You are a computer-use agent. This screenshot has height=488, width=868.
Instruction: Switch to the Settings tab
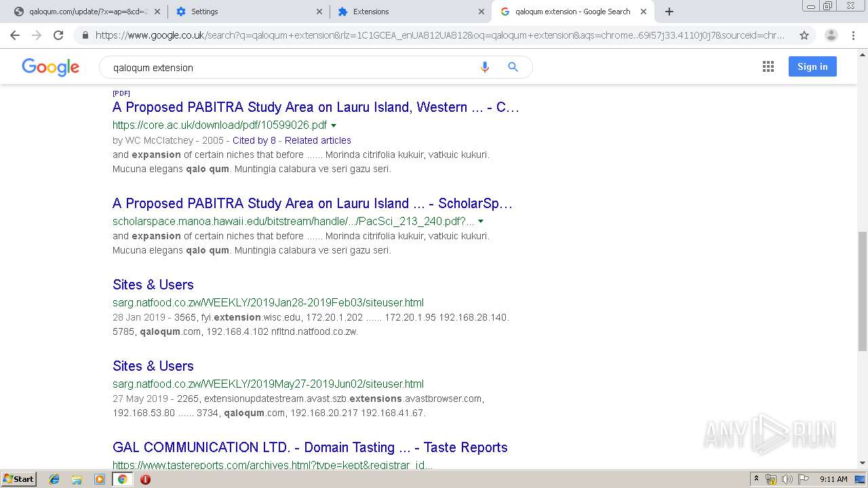click(249, 12)
